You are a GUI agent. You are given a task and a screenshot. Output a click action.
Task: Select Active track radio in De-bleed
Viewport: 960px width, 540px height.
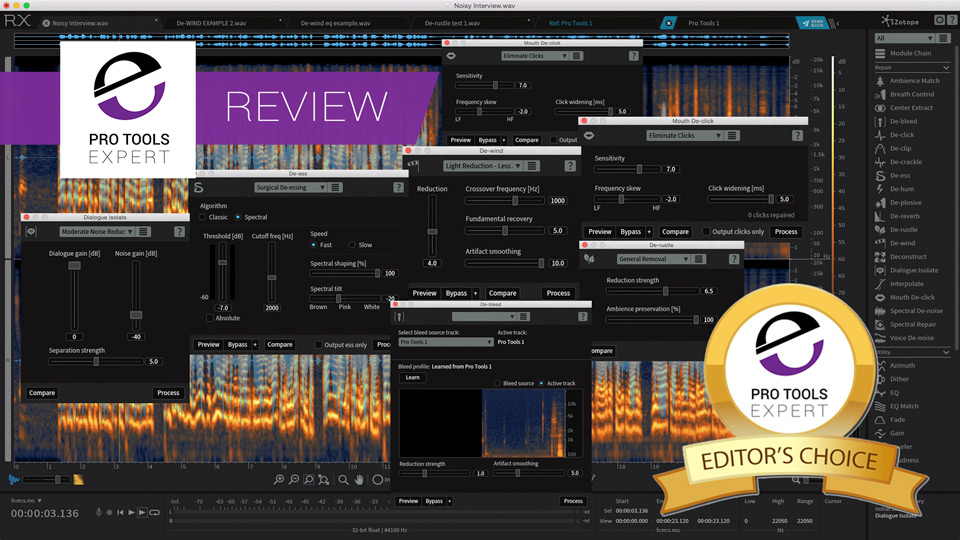click(x=541, y=383)
